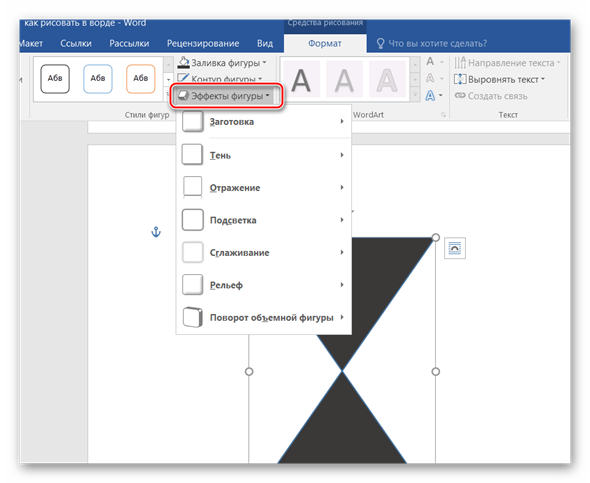Click the Выровнять текст icon
The width and height of the screenshot is (590, 483).
tap(460, 79)
